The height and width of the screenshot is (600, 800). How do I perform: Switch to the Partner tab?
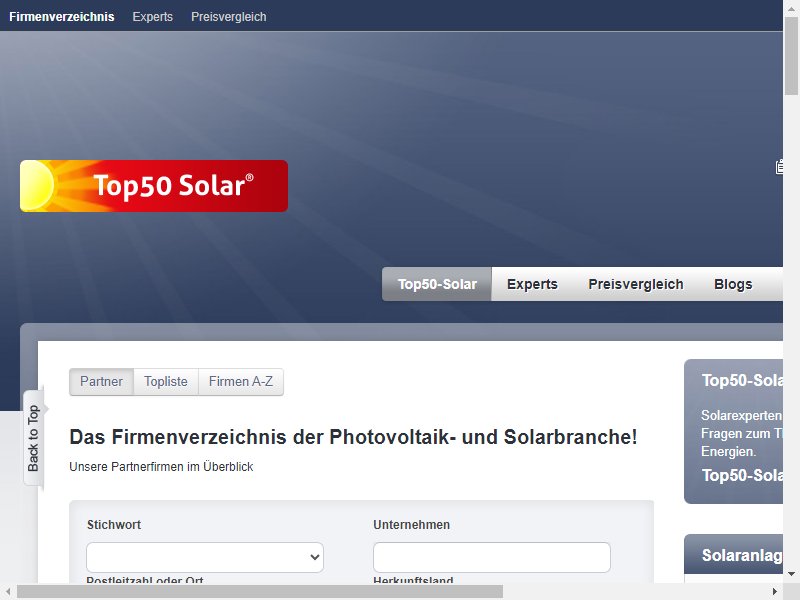coord(102,382)
